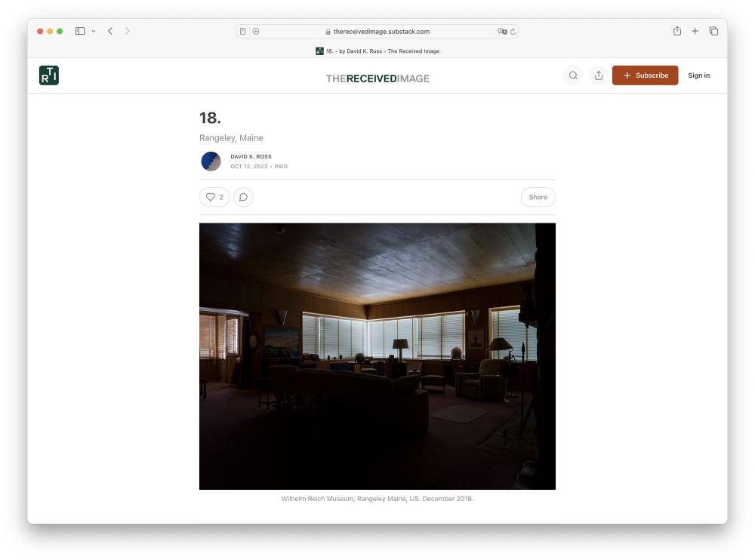755x560 pixels.
Task: Click Safari's share toolbar icon
Action: (677, 31)
